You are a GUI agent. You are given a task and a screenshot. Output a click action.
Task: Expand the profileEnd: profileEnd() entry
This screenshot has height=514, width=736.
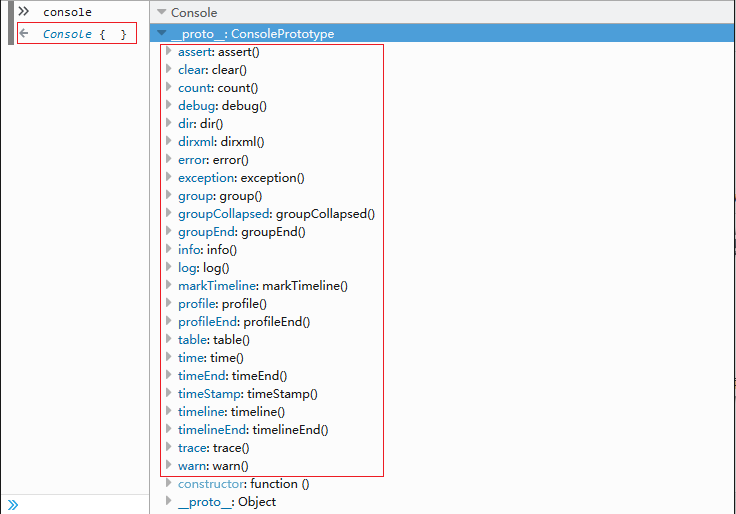(x=169, y=321)
